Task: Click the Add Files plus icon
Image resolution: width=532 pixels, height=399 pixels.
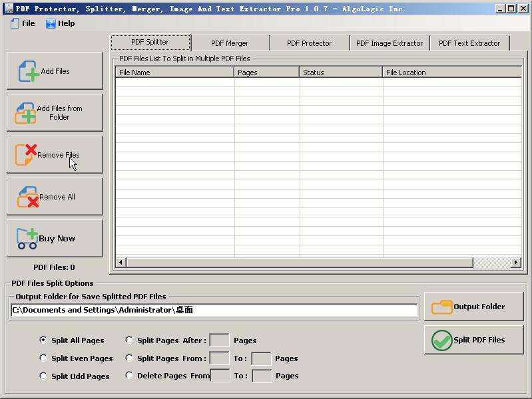Action: [x=29, y=71]
